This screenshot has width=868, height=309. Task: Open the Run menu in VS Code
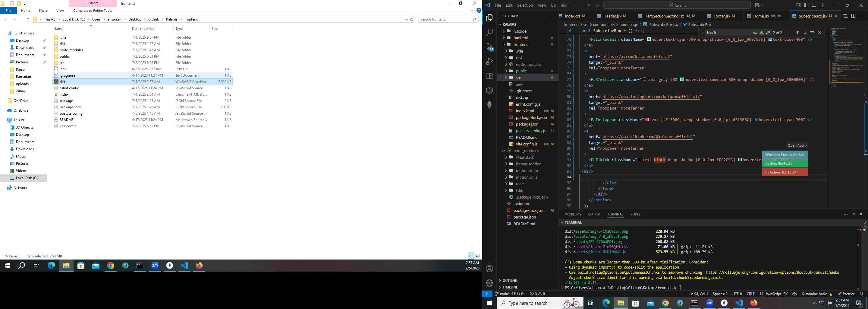564,5
